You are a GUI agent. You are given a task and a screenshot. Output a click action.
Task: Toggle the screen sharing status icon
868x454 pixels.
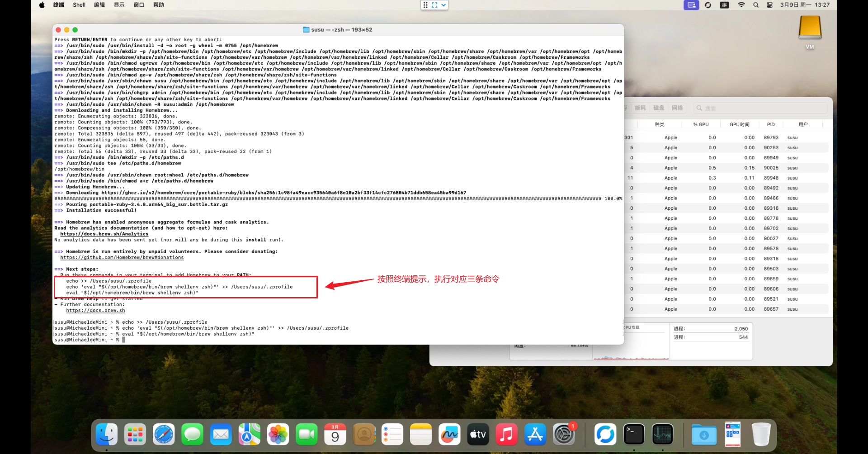691,5
